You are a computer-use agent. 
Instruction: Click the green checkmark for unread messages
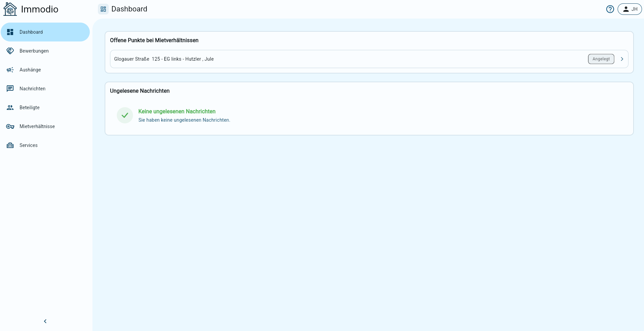tap(125, 115)
